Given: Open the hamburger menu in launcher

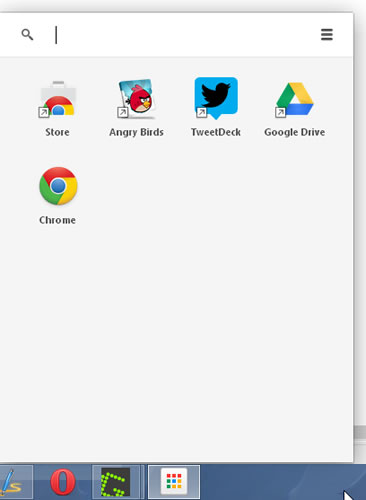Looking at the screenshot, I should [x=327, y=34].
